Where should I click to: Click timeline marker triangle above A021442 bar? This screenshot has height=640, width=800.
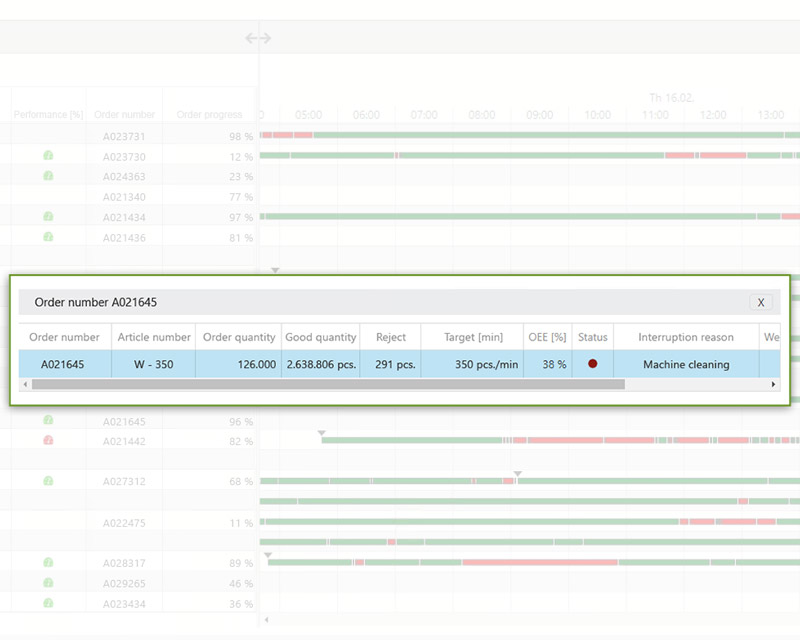(322, 433)
